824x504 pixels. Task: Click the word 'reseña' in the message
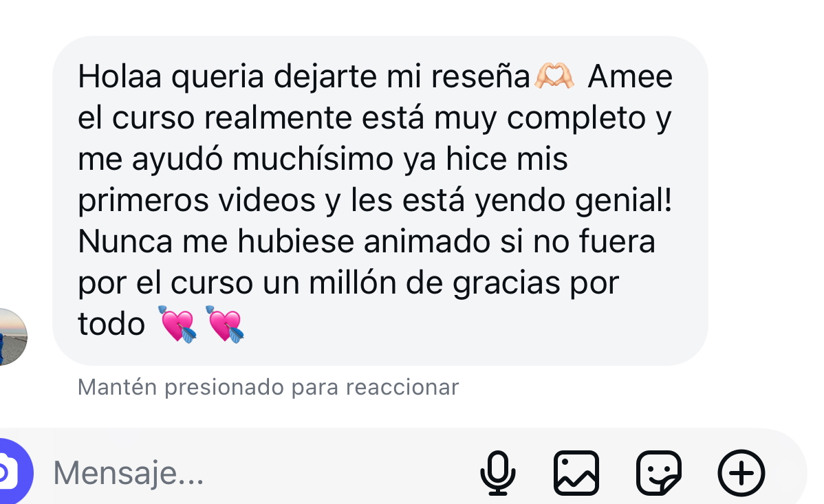[x=480, y=76]
